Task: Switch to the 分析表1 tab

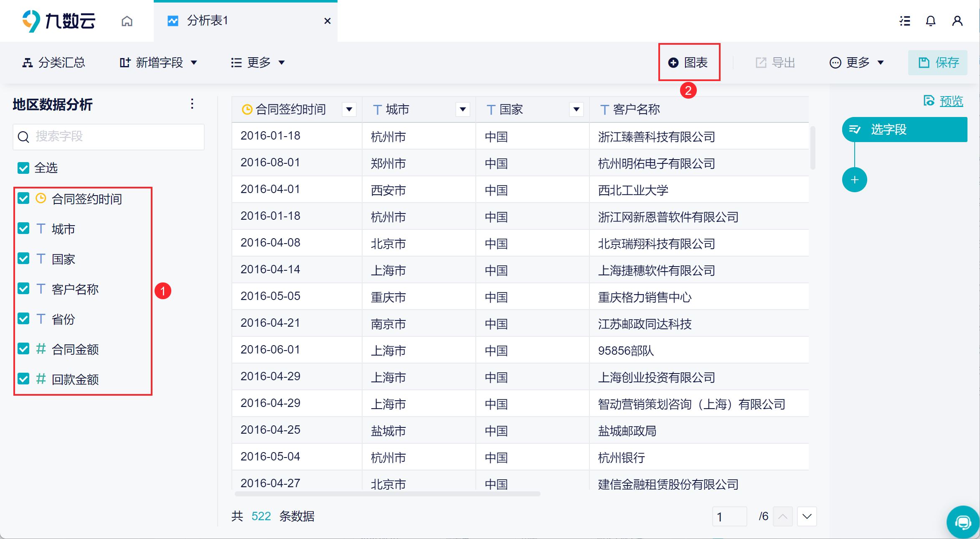Action: (207, 21)
